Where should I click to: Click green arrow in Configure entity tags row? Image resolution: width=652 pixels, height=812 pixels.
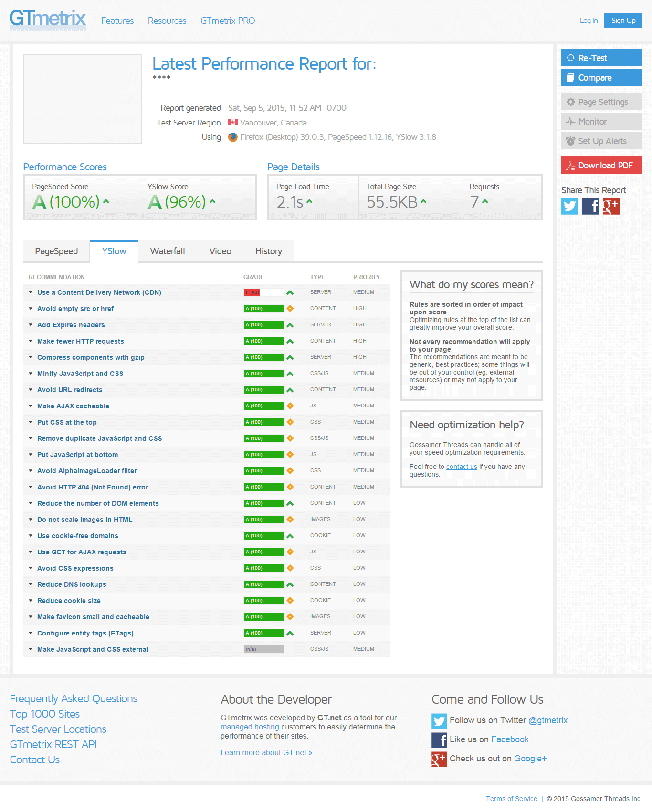click(x=290, y=633)
